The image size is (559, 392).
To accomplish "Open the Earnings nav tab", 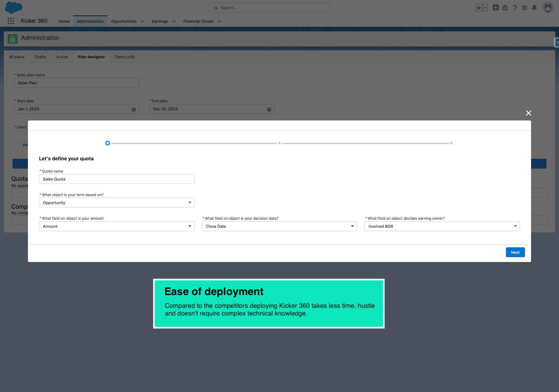I will [x=160, y=21].
